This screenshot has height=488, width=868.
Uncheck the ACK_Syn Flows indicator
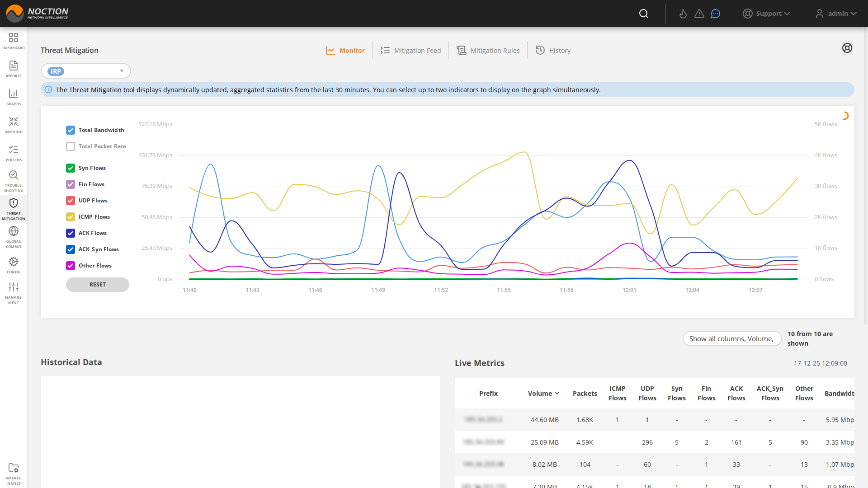pyautogui.click(x=71, y=249)
